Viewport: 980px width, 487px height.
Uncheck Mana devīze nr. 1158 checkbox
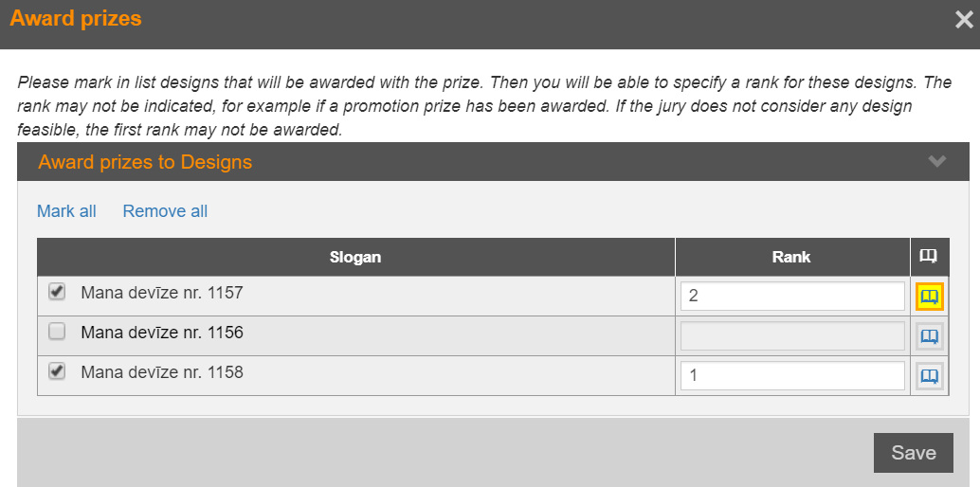57,372
